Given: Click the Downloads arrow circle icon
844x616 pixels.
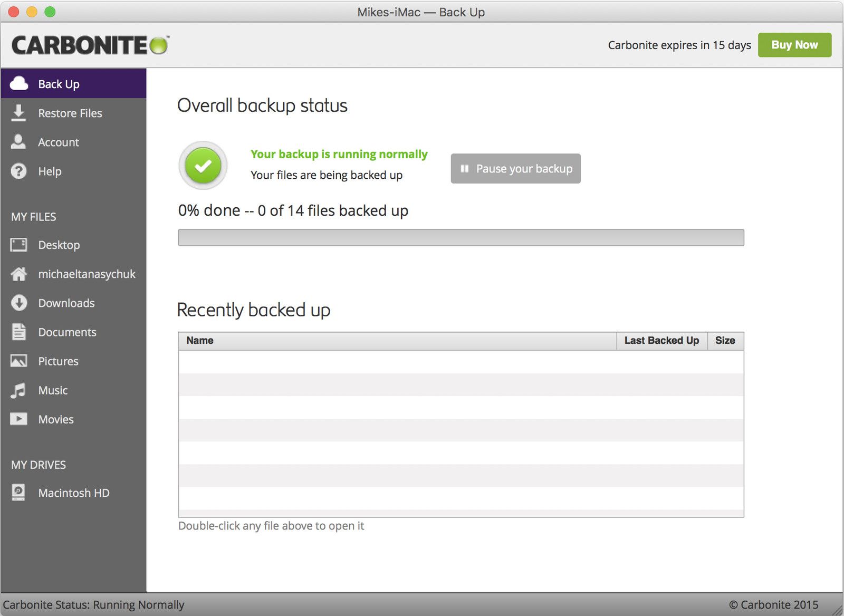Looking at the screenshot, I should (x=19, y=303).
